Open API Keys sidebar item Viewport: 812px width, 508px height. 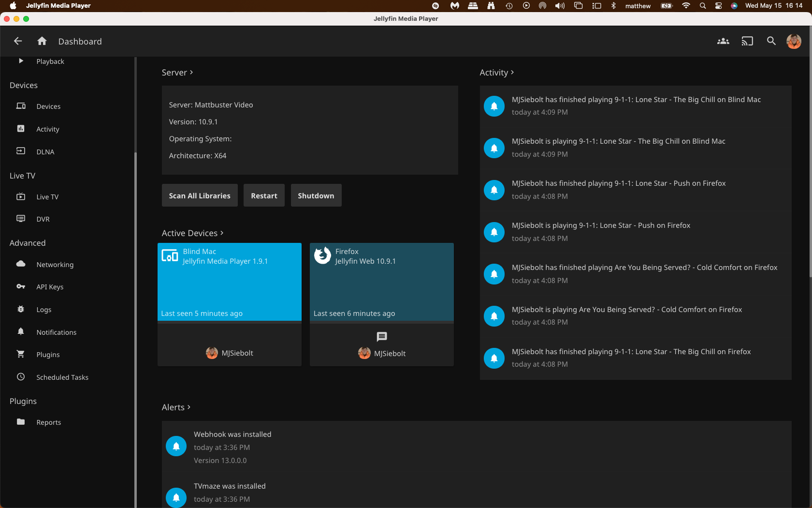(x=50, y=287)
